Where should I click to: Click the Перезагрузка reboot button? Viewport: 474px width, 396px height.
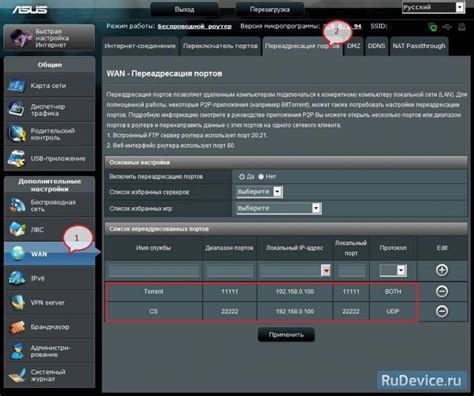[x=270, y=9]
